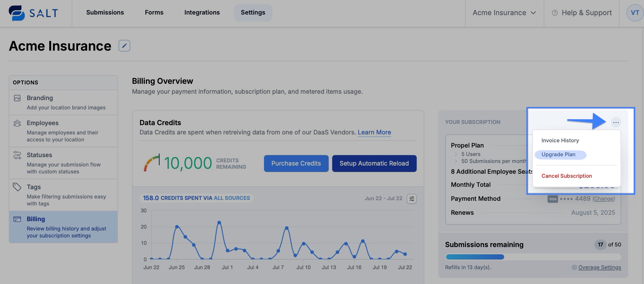The height and width of the screenshot is (284, 644).
Task: Click the Billing card icon
Action: coord(17,219)
